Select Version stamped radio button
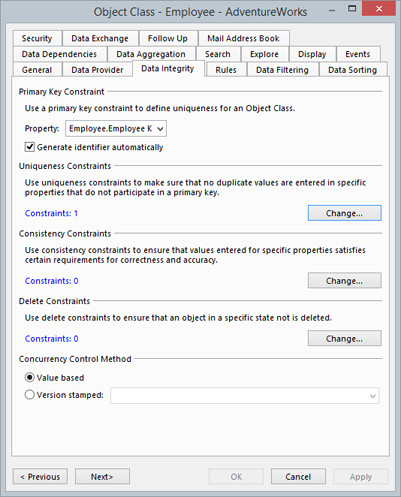Image resolution: width=401 pixels, height=497 pixels. pyautogui.click(x=30, y=395)
